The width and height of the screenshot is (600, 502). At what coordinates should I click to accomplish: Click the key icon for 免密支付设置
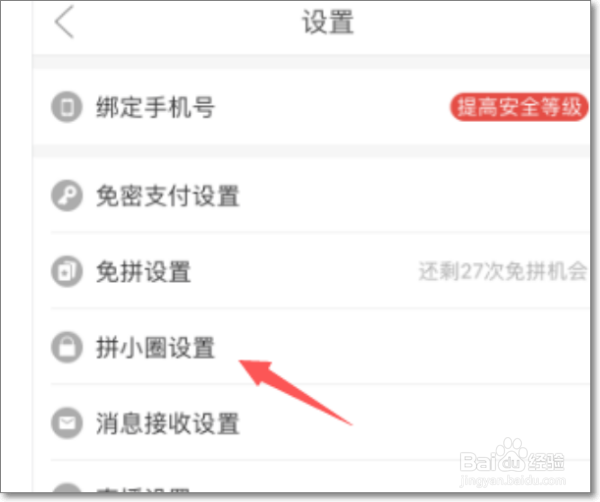pyautogui.click(x=67, y=196)
